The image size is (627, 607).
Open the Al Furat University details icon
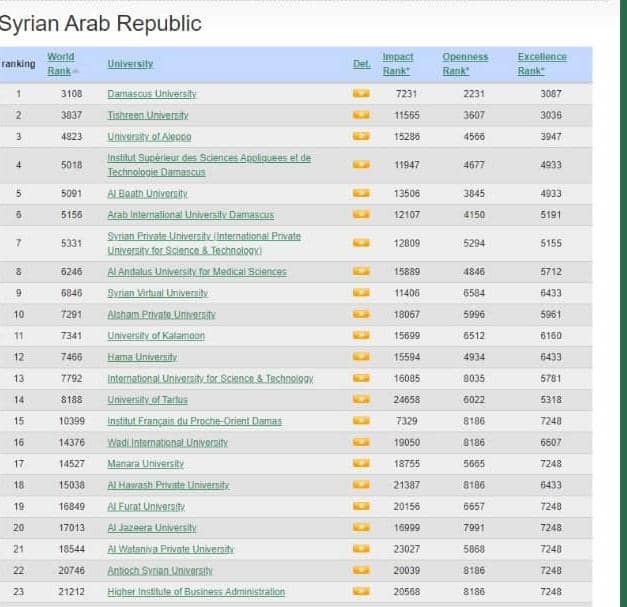361,506
